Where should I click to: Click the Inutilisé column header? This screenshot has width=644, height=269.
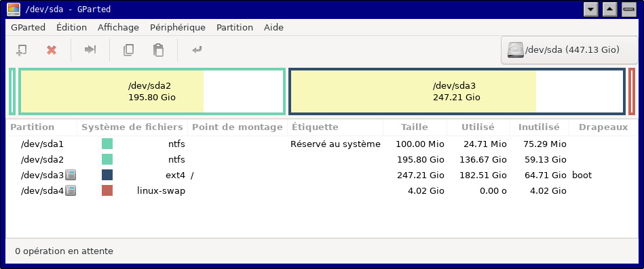click(x=539, y=127)
